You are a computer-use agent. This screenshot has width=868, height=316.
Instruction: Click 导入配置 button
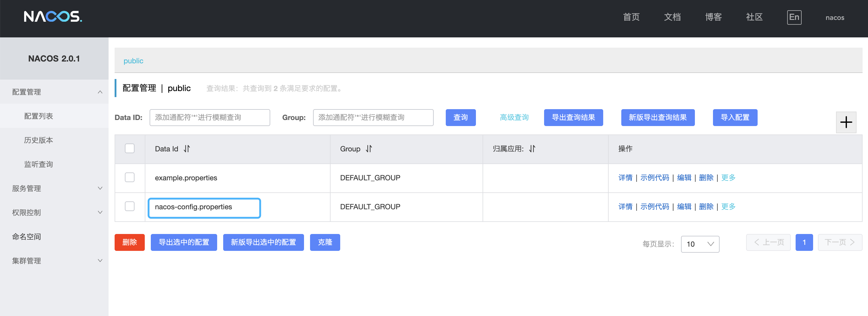pos(735,118)
